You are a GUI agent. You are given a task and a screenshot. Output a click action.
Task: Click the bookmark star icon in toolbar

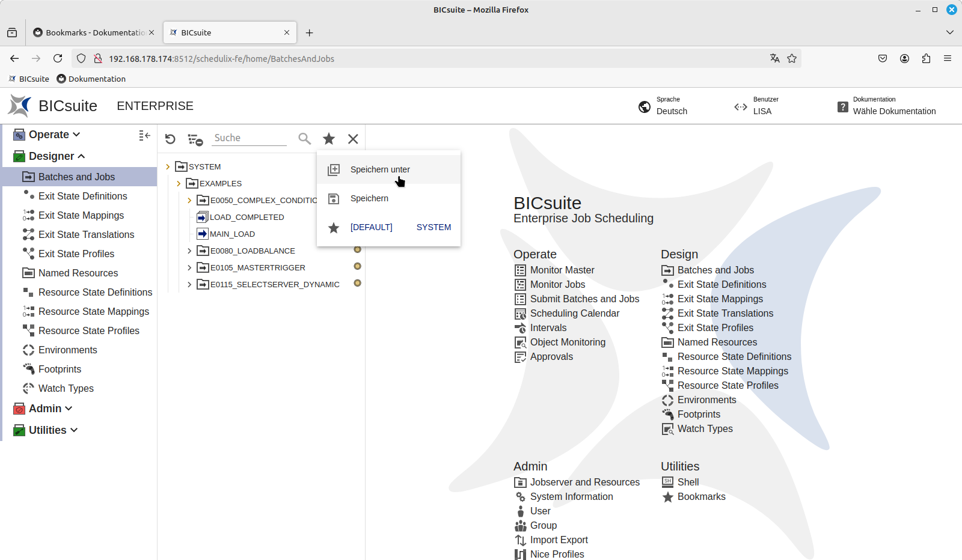(x=329, y=139)
